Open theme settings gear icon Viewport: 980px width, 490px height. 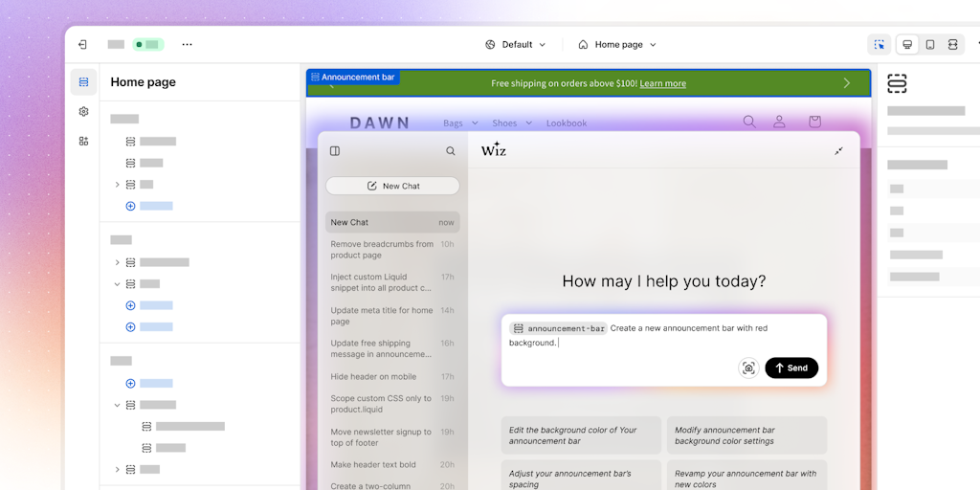(x=83, y=111)
